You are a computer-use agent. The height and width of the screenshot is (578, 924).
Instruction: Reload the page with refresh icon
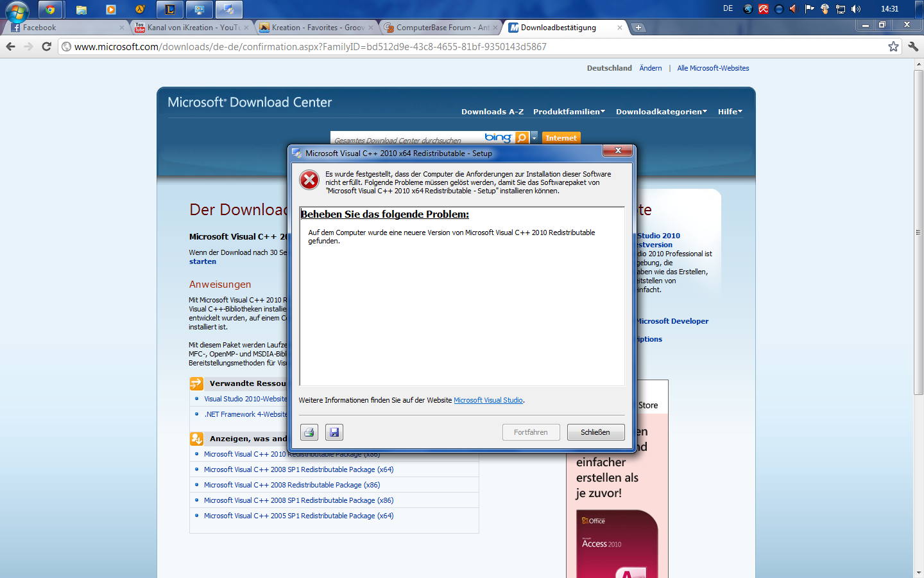click(46, 46)
